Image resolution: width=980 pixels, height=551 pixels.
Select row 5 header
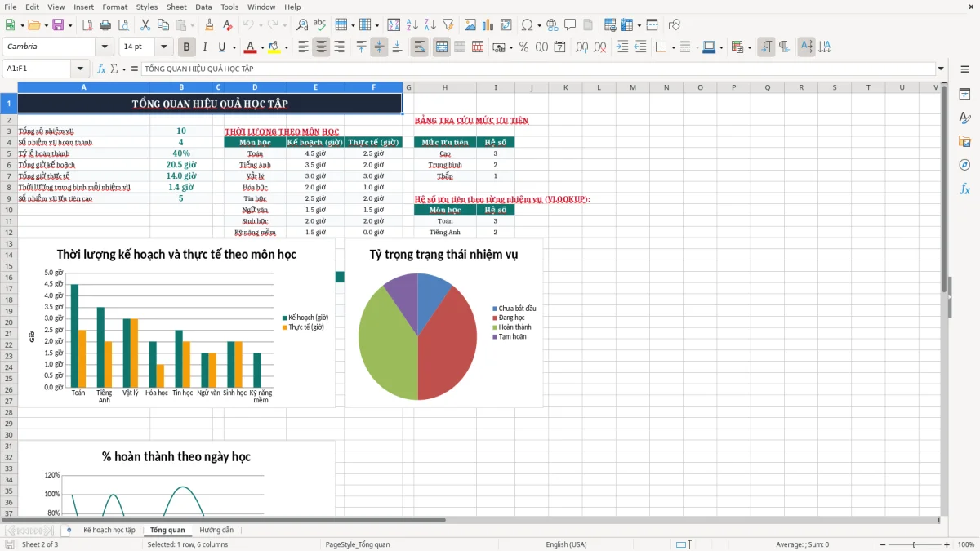tap(8, 153)
